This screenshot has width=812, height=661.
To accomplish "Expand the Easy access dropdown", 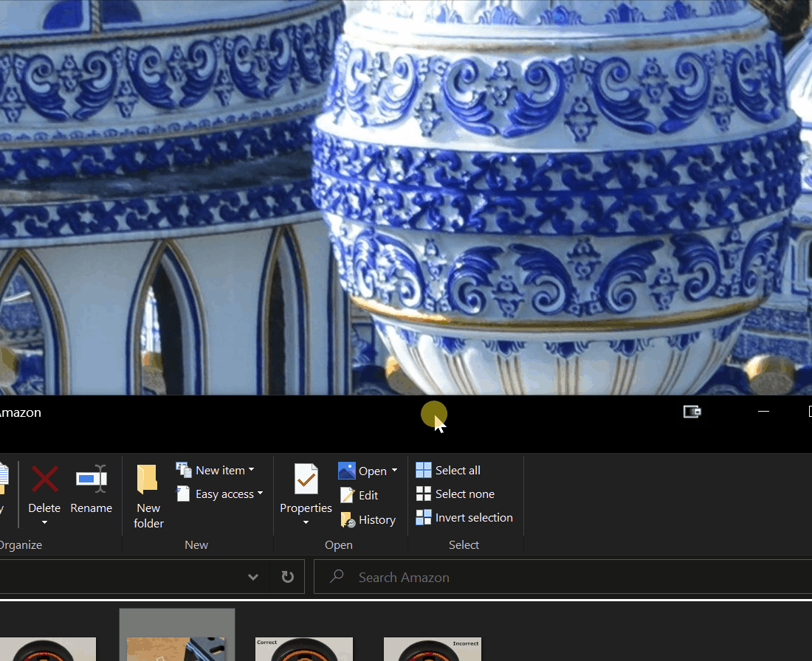I will tap(260, 494).
